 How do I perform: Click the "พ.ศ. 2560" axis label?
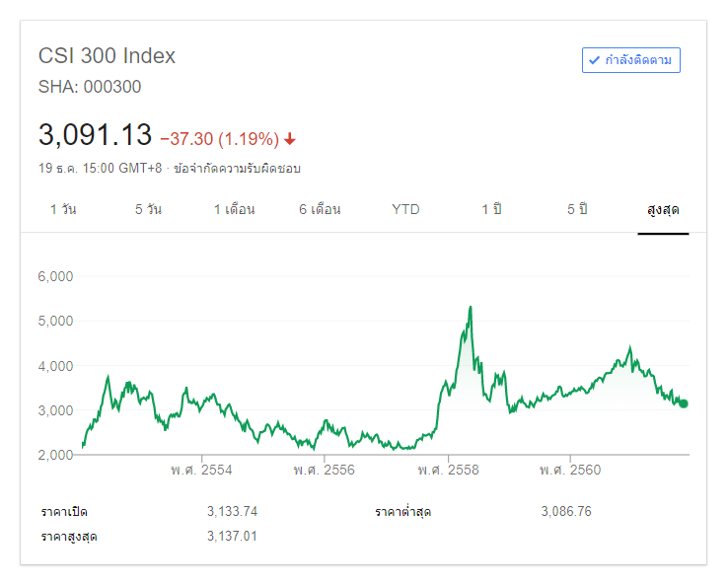tap(570, 470)
